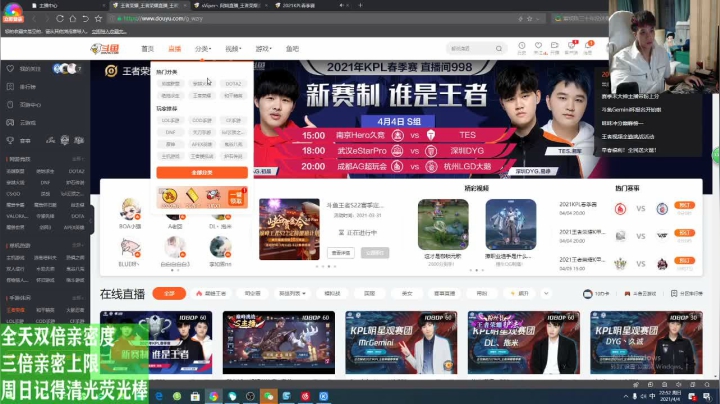The height and width of the screenshot is (404, 720).
Task: Open the DYG、久诚 stream thumbnail
Action: pyautogui.click(x=646, y=342)
